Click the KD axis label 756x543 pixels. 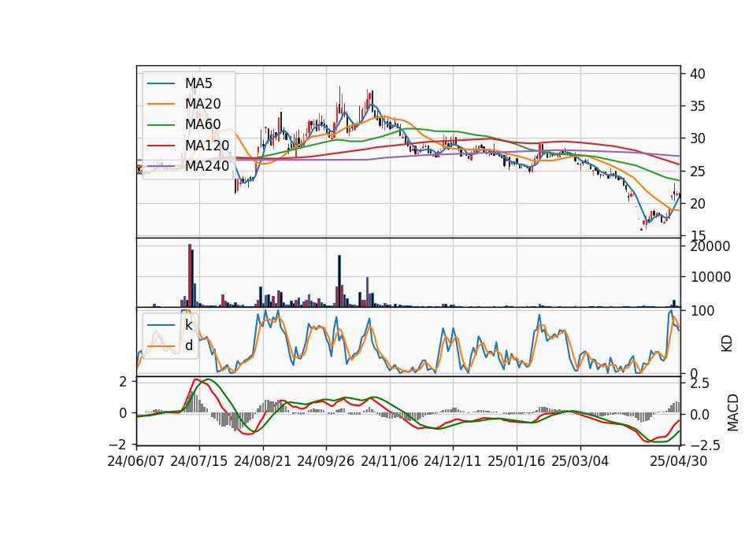[727, 343]
